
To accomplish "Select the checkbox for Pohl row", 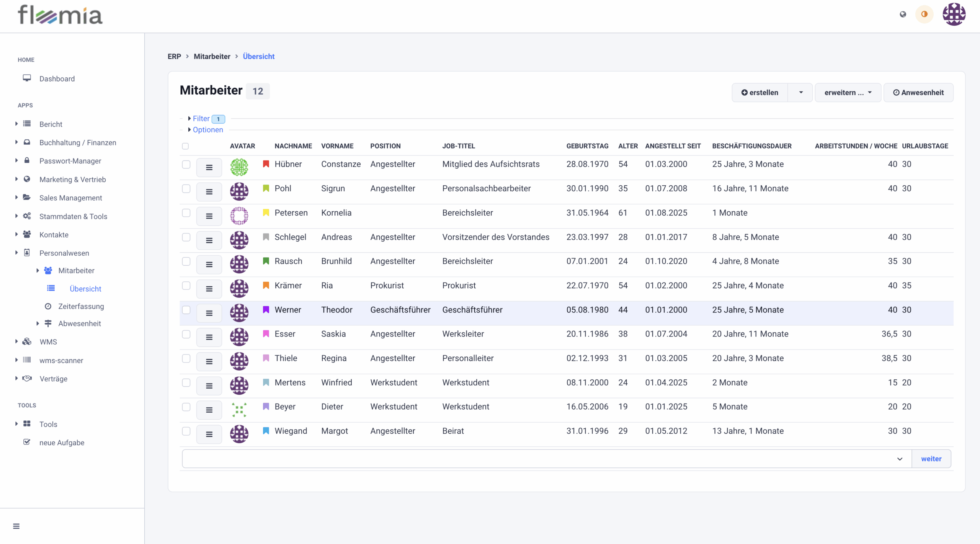I will [x=186, y=189].
